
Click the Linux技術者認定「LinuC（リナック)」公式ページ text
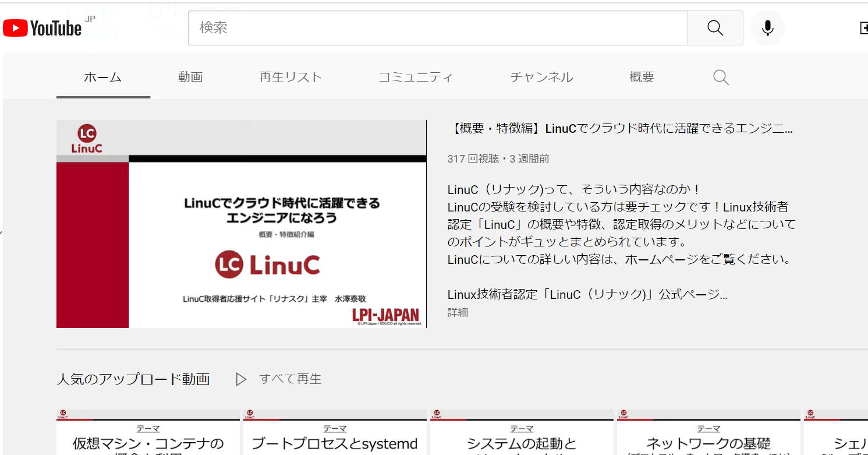click(587, 294)
